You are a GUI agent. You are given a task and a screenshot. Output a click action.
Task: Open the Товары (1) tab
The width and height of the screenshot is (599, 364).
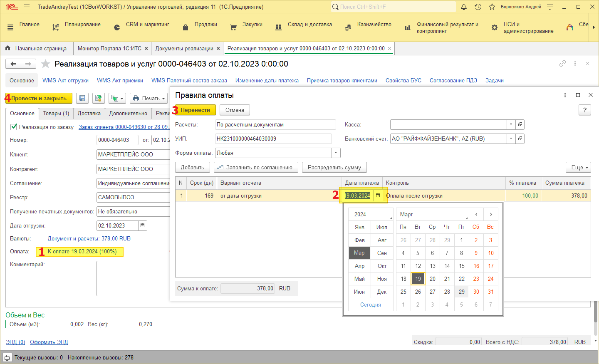point(56,113)
